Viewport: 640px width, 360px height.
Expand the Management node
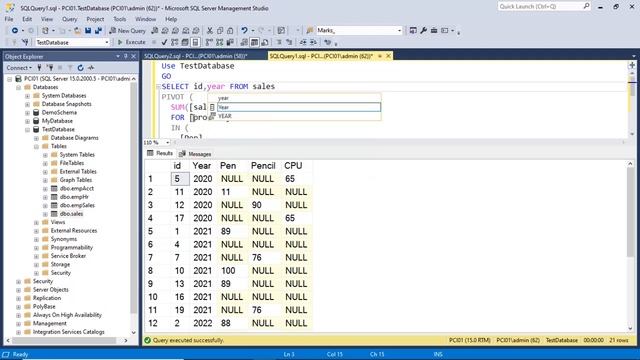click(18, 324)
